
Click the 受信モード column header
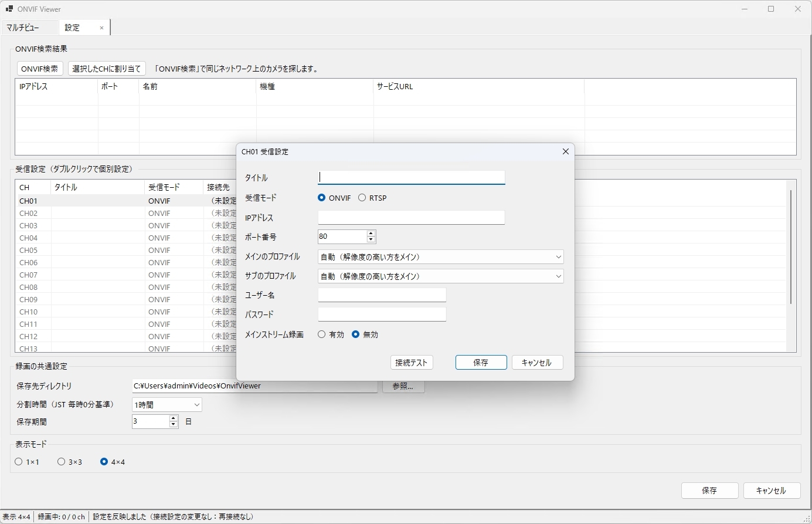pyautogui.click(x=174, y=187)
